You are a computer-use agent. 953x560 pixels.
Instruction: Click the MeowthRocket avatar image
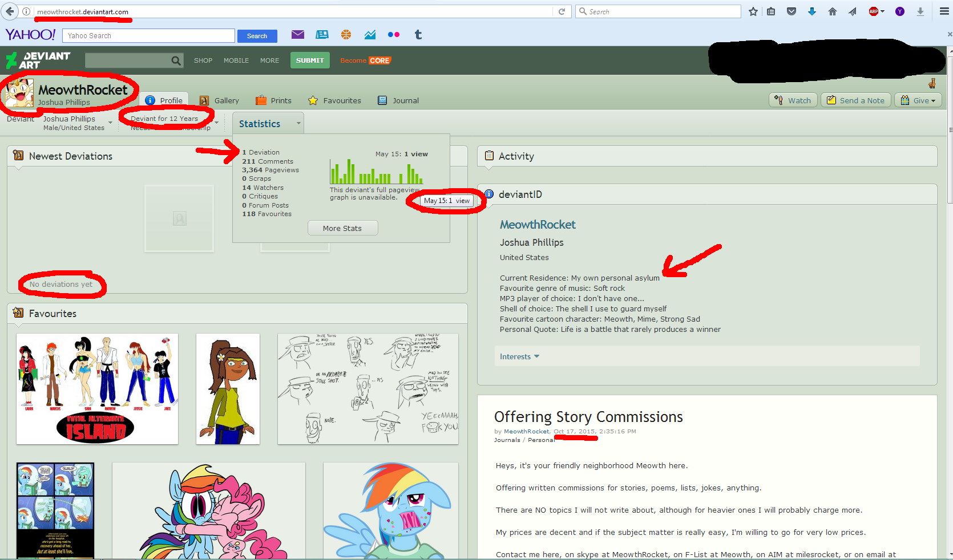click(x=19, y=94)
